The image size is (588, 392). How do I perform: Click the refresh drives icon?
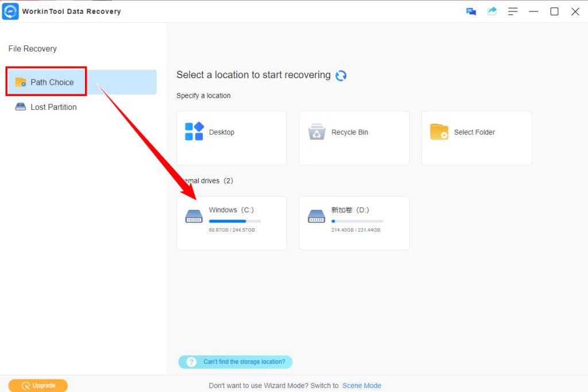(x=341, y=75)
